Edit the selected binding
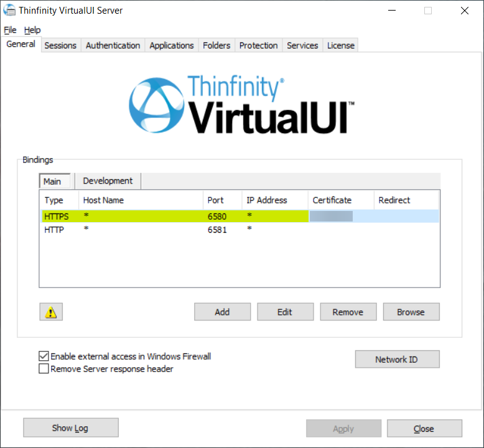Image resolution: width=484 pixels, height=448 pixels. coord(285,312)
